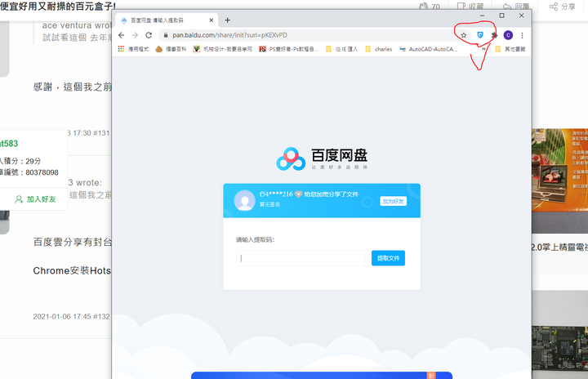Open the other bookmarks folder
The image size is (588, 379).
pyautogui.click(x=510, y=49)
